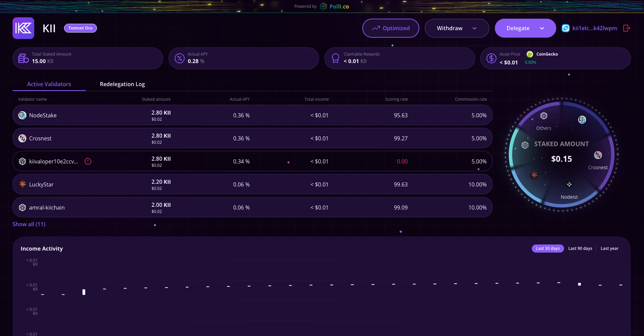Click the Keplr wallet icon beside the address
The height and width of the screenshot is (336, 644).
(565, 28)
